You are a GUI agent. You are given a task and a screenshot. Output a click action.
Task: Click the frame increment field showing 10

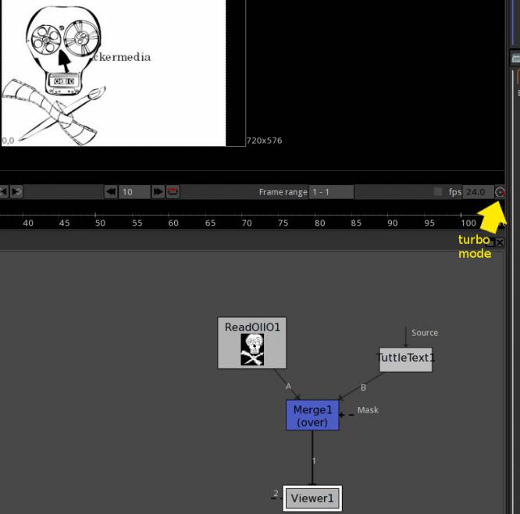point(134,192)
